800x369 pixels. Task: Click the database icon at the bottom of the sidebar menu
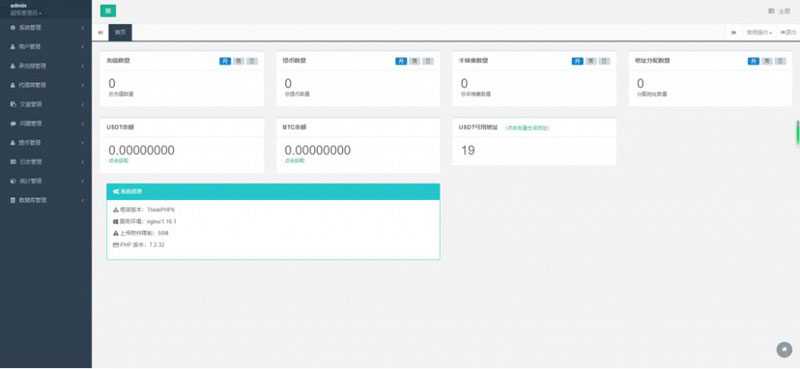click(x=13, y=201)
